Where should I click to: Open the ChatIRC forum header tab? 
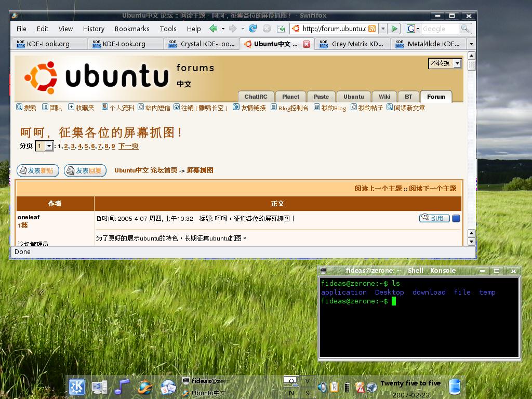tap(256, 97)
